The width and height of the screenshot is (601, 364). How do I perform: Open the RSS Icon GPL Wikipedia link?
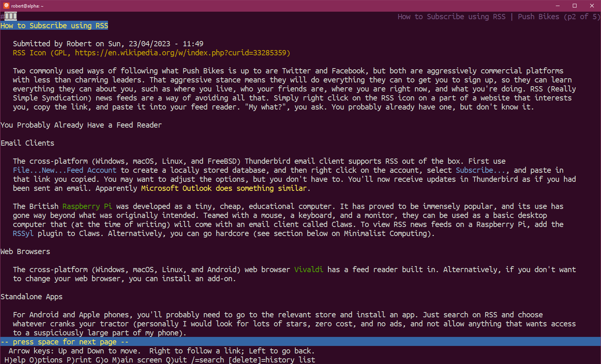click(x=151, y=53)
